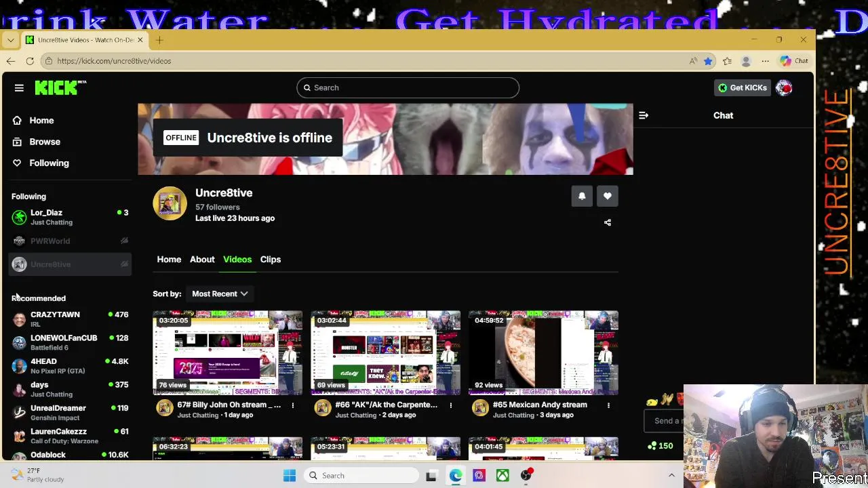Share the Uncre8tive channel

point(608,222)
